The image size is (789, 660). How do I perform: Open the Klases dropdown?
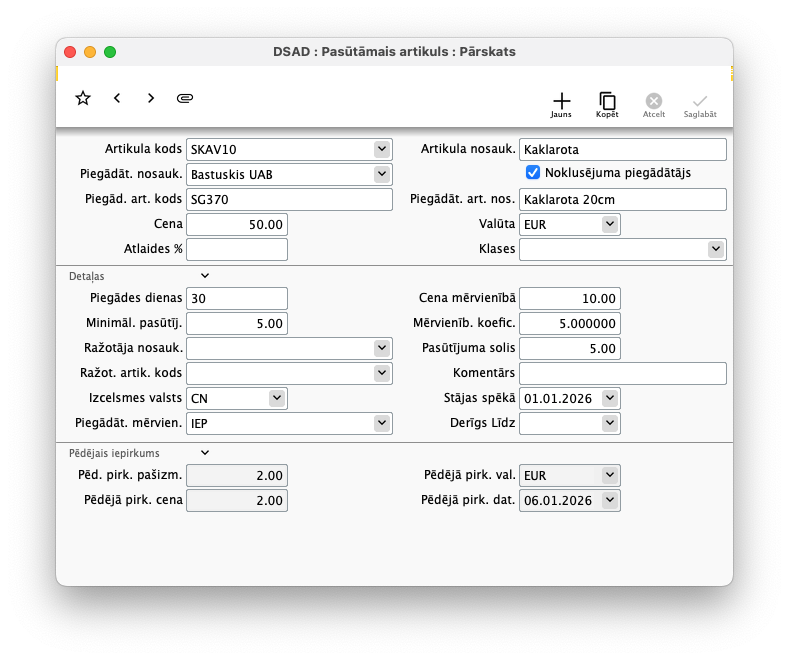click(715, 249)
